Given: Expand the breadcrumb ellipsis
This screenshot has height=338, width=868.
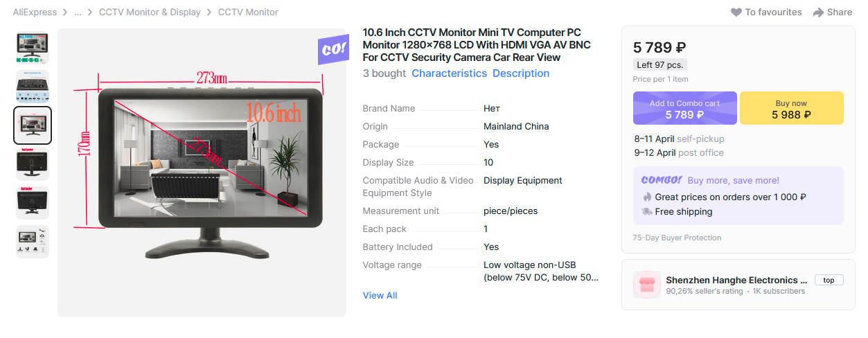Looking at the screenshot, I should tap(78, 12).
